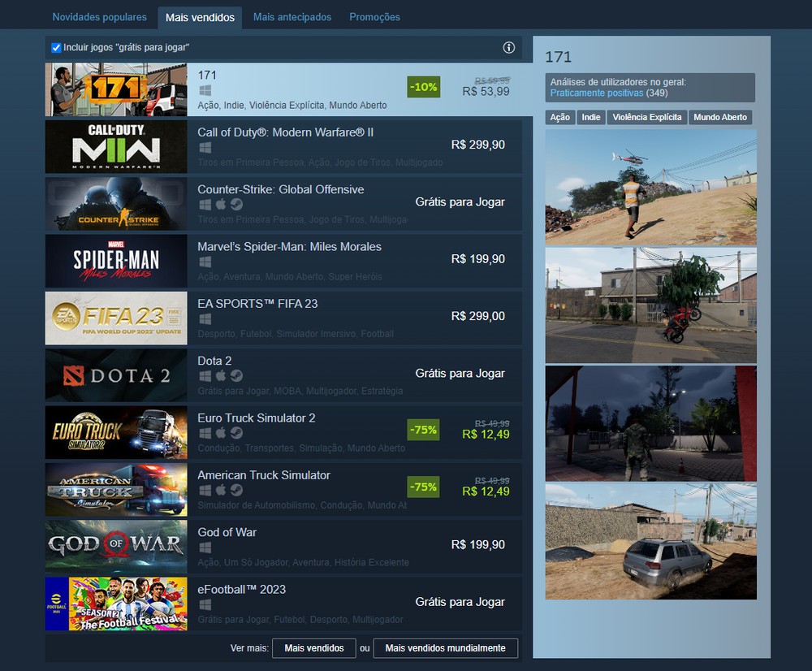The width and height of the screenshot is (812, 671).
Task: Click SteamOS icon under Euro Truck Simulator 2
Action: pyautogui.click(x=236, y=433)
